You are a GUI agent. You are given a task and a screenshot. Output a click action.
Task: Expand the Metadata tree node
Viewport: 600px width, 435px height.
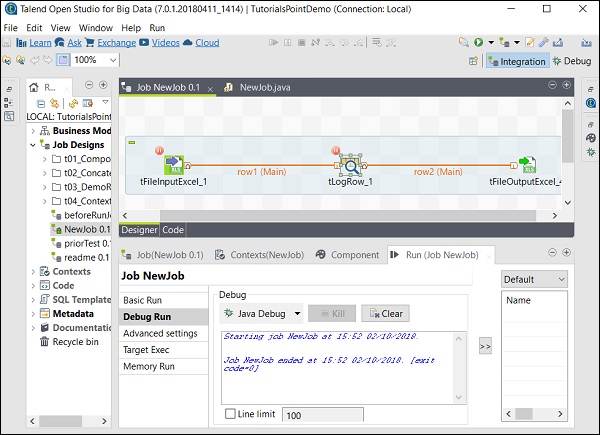click(x=33, y=314)
